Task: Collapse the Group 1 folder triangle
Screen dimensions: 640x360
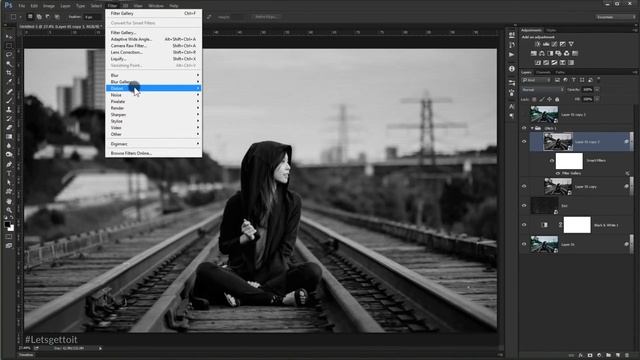Action: click(532, 128)
